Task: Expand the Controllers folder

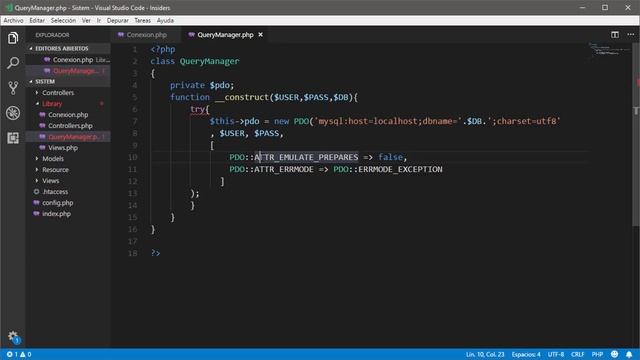Action: coord(68,93)
